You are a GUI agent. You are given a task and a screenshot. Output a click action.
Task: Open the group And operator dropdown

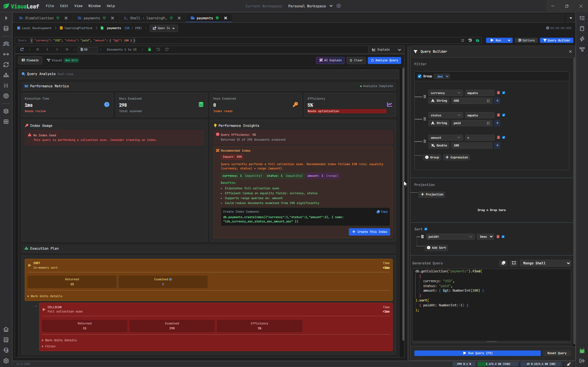click(443, 76)
